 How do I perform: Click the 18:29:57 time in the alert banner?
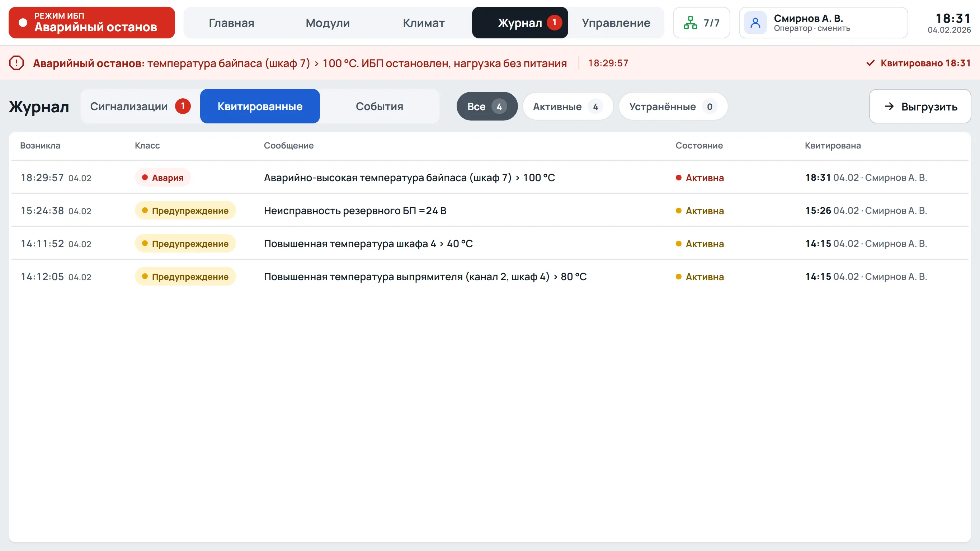coord(608,63)
